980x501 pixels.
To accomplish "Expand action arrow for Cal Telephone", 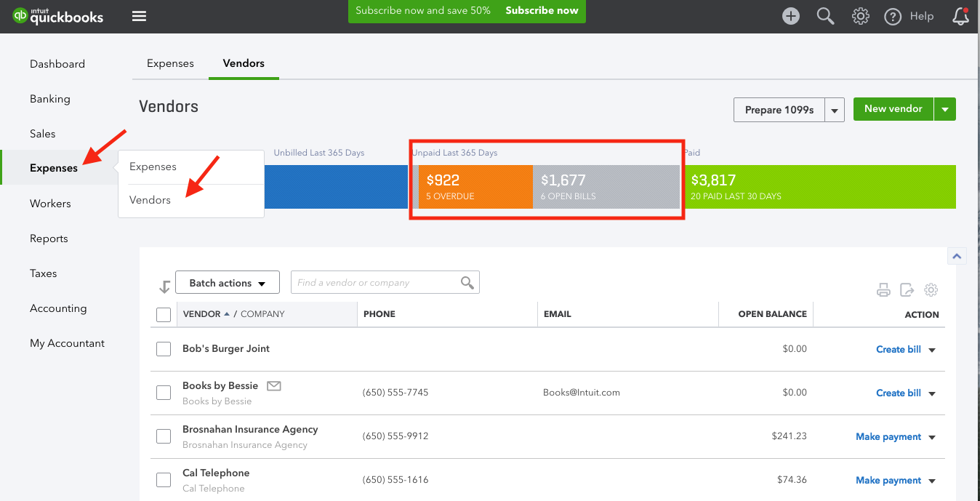I will [932, 481].
